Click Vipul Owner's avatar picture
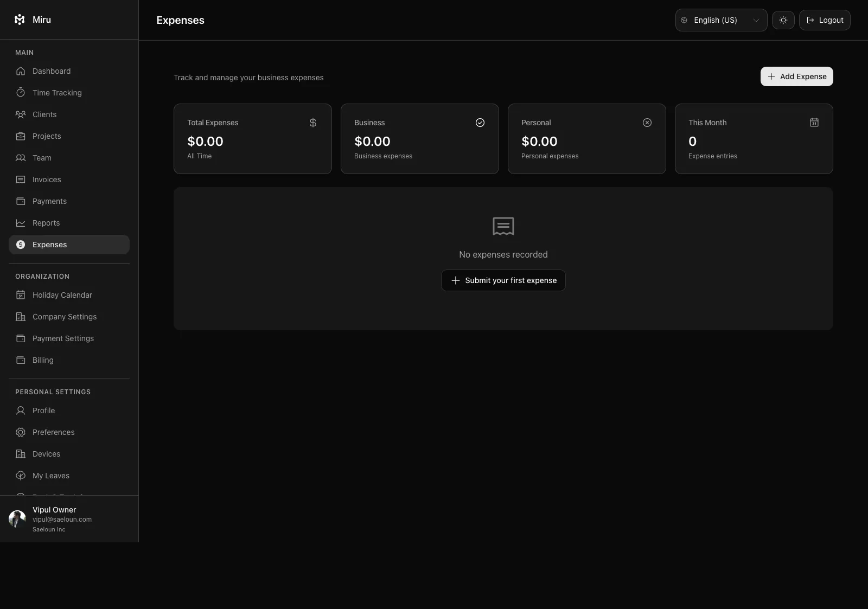This screenshot has width=868, height=609. (17, 519)
